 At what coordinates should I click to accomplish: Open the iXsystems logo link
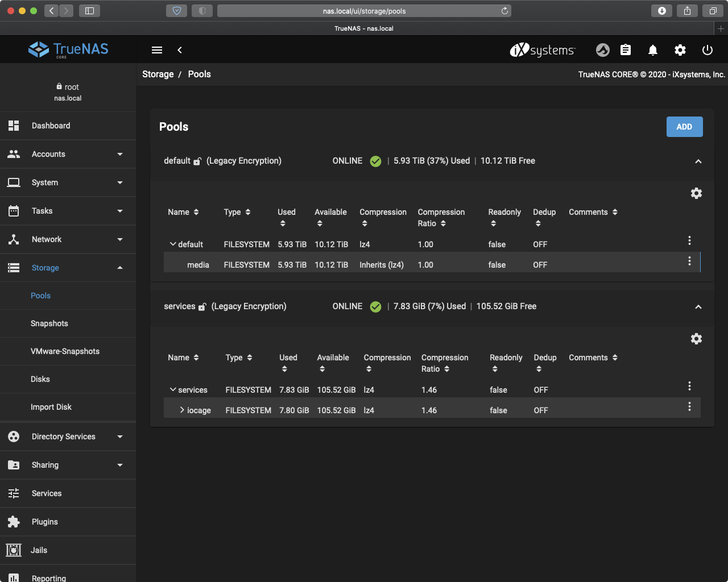tap(543, 50)
